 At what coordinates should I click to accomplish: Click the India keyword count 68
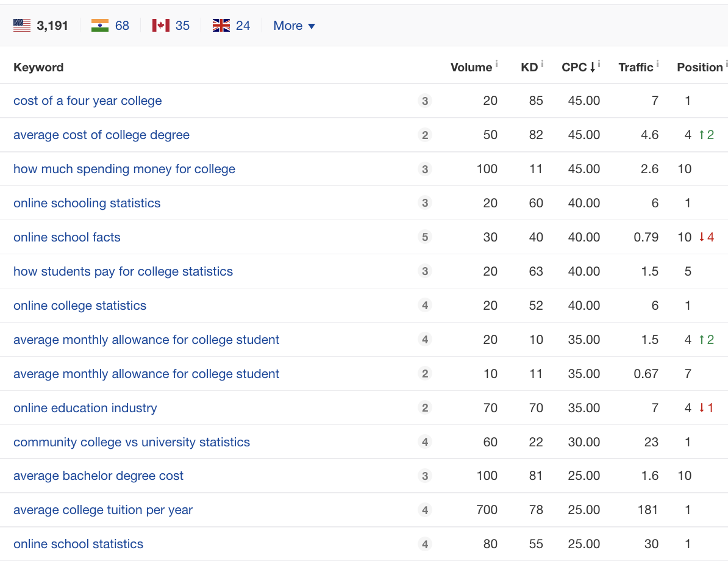coord(122,26)
